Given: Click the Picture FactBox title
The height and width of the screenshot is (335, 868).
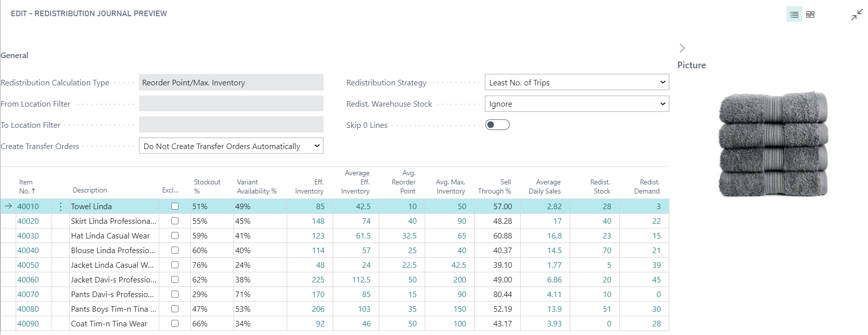Looking at the screenshot, I should (x=691, y=65).
